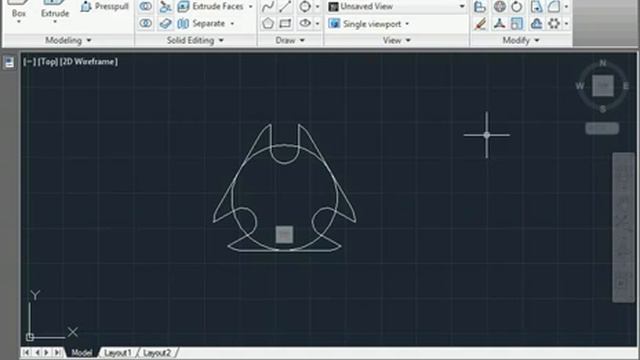Click the eraser-shaped icon left of Separate

[x=165, y=24]
